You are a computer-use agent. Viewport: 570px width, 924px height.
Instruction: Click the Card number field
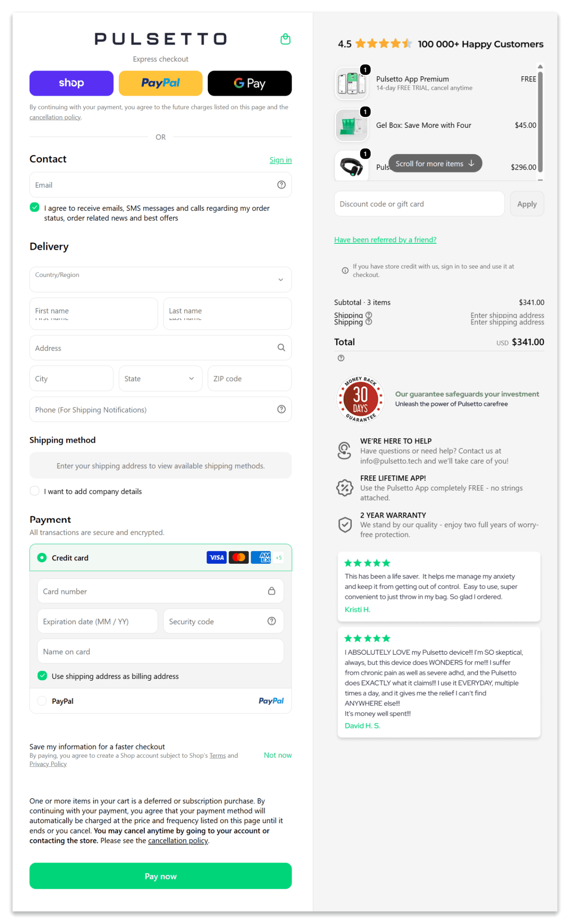pos(161,591)
